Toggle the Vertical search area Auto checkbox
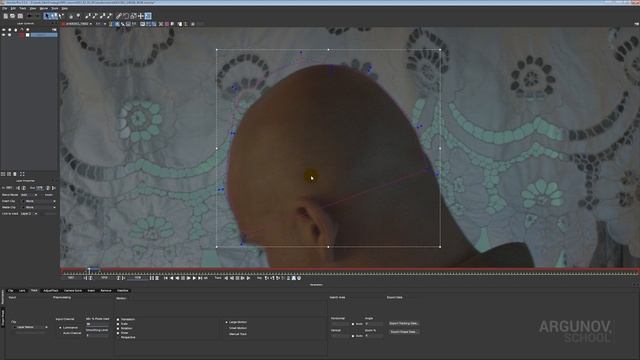The image size is (640, 360). [353, 336]
